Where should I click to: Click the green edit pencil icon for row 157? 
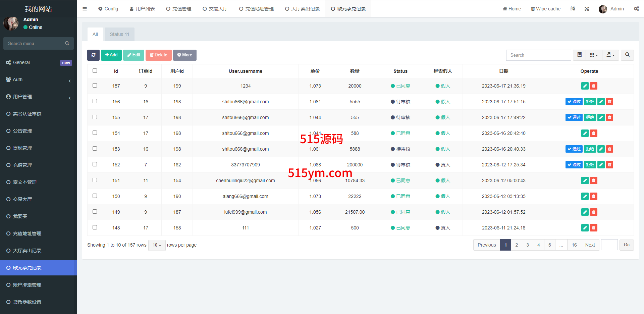585,86
